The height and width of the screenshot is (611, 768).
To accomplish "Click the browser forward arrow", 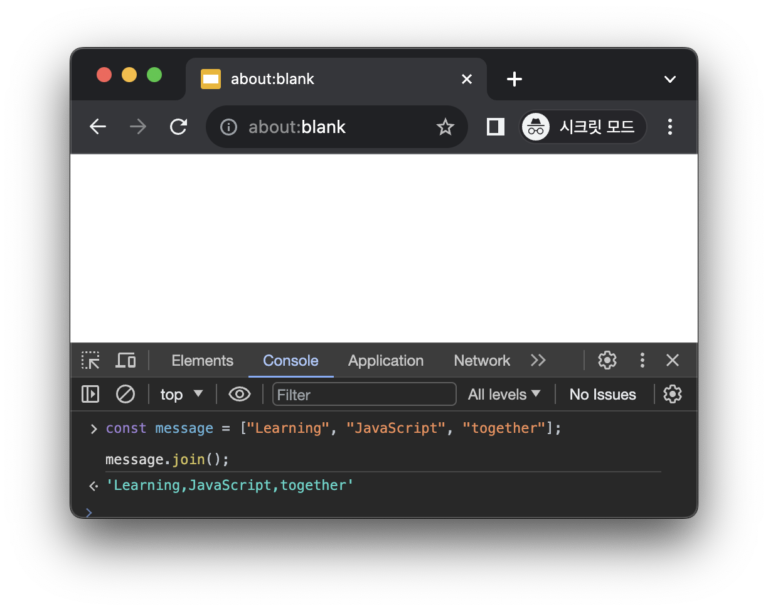I will (138, 127).
